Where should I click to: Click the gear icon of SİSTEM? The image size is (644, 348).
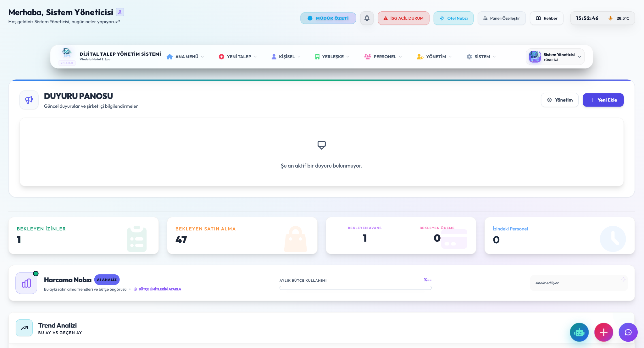[469, 57]
